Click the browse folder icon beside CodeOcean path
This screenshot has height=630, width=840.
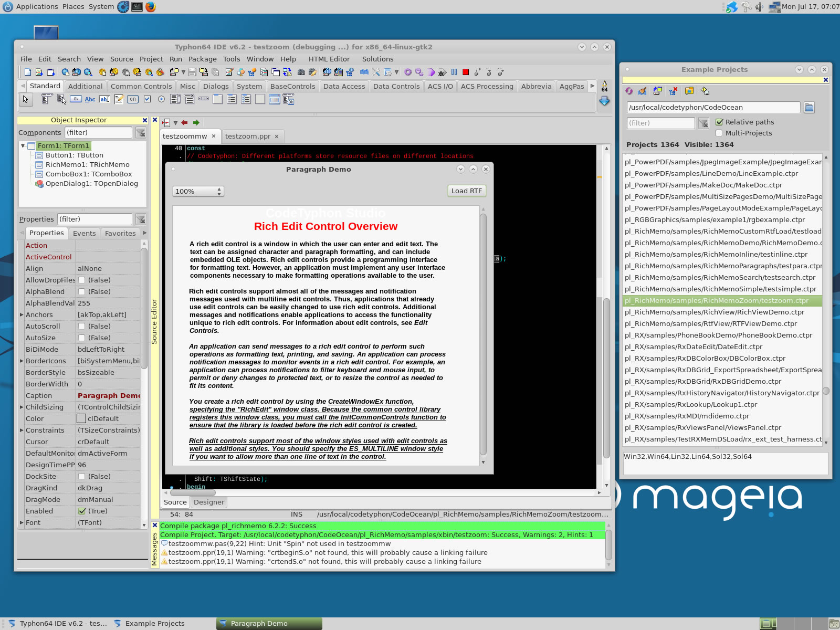809,107
